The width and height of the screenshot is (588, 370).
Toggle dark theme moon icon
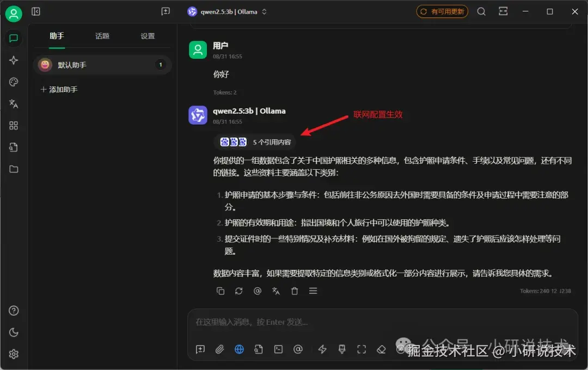point(14,332)
